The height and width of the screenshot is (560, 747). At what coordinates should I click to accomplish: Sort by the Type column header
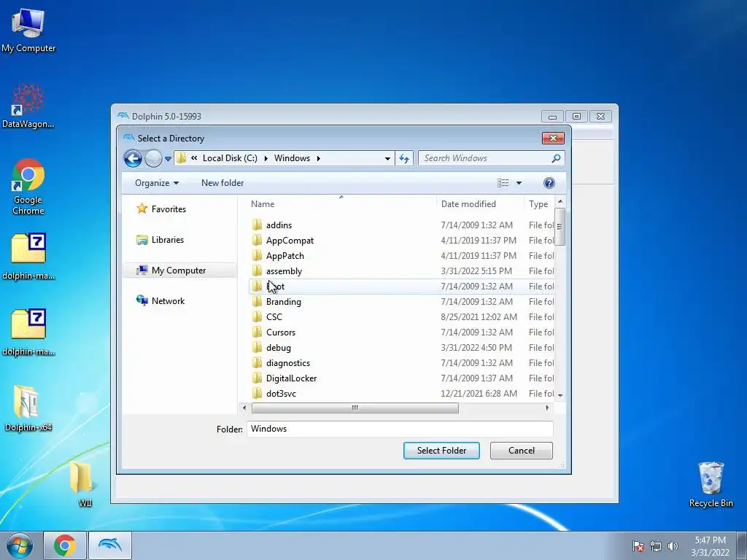[539, 204]
